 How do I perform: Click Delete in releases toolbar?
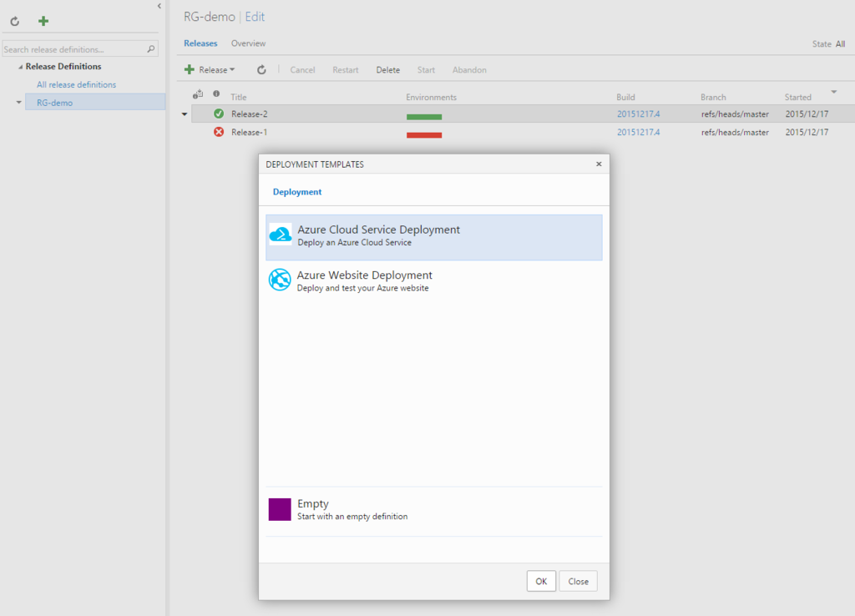387,70
